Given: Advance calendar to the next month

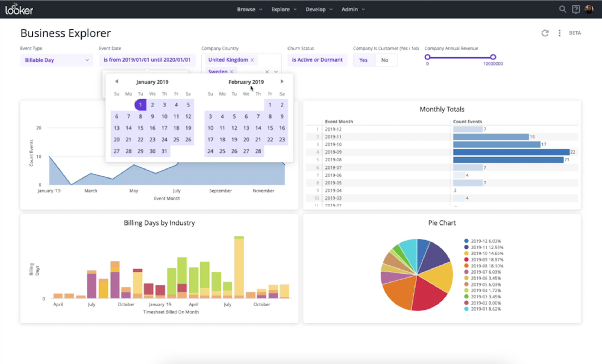Looking at the screenshot, I should (282, 81).
